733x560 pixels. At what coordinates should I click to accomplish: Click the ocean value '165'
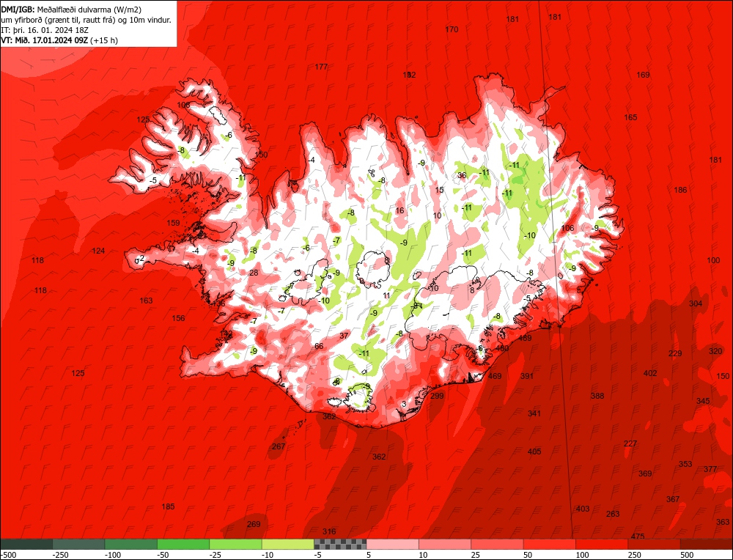tap(630, 117)
